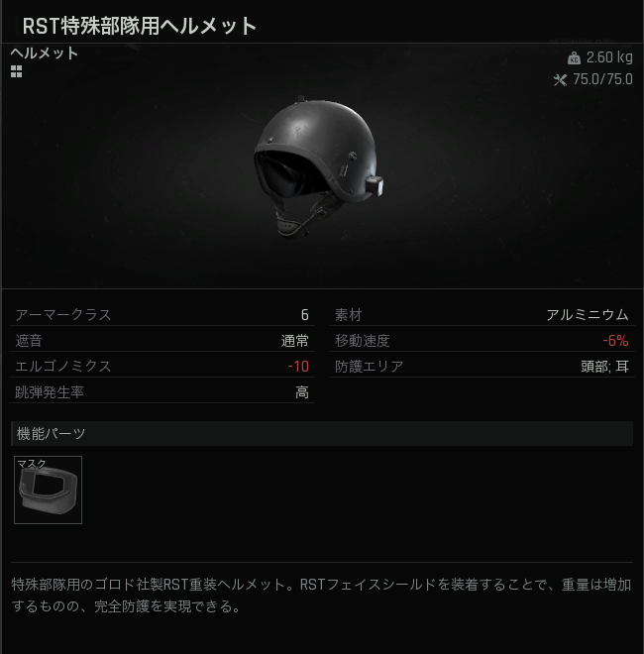
Task: Click the durability wrench icon
Action: click(x=560, y=79)
